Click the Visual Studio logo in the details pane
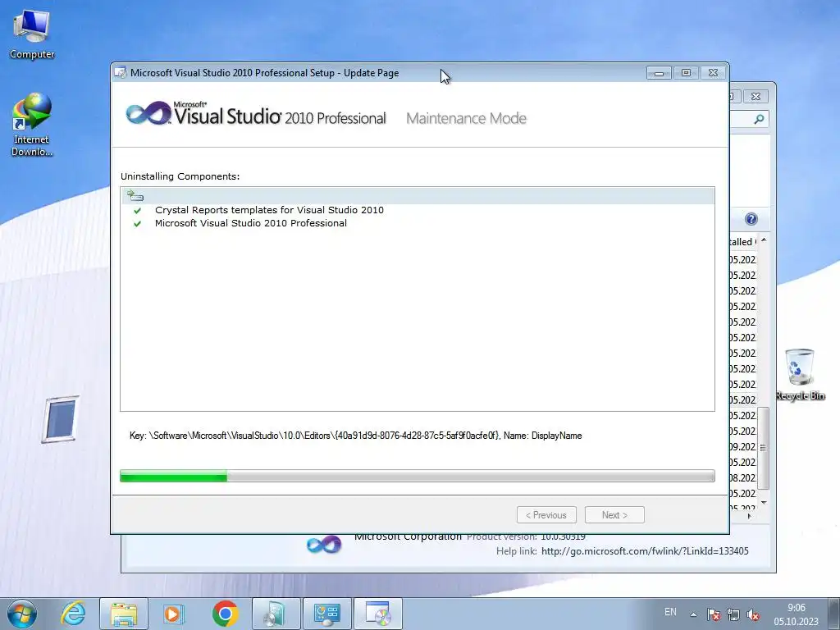Image resolution: width=840 pixels, height=630 pixels. coord(324,546)
